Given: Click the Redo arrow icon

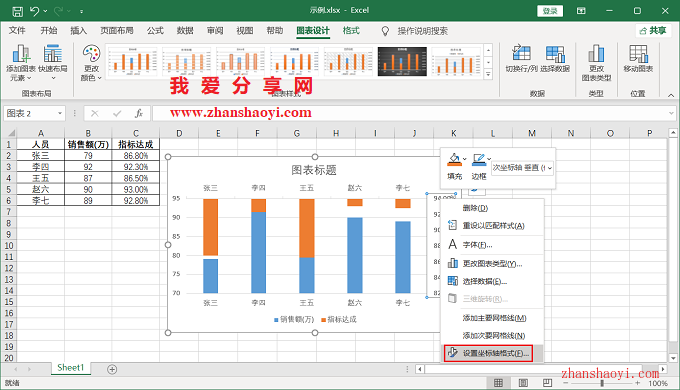Looking at the screenshot, I should coord(58,11).
